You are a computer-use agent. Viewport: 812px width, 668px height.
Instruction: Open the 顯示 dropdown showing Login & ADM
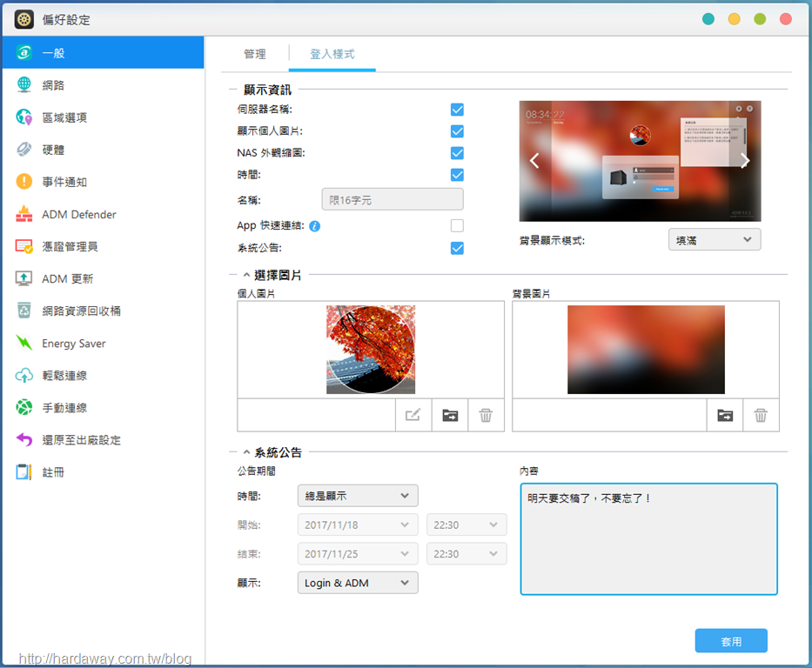pyautogui.click(x=358, y=583)
